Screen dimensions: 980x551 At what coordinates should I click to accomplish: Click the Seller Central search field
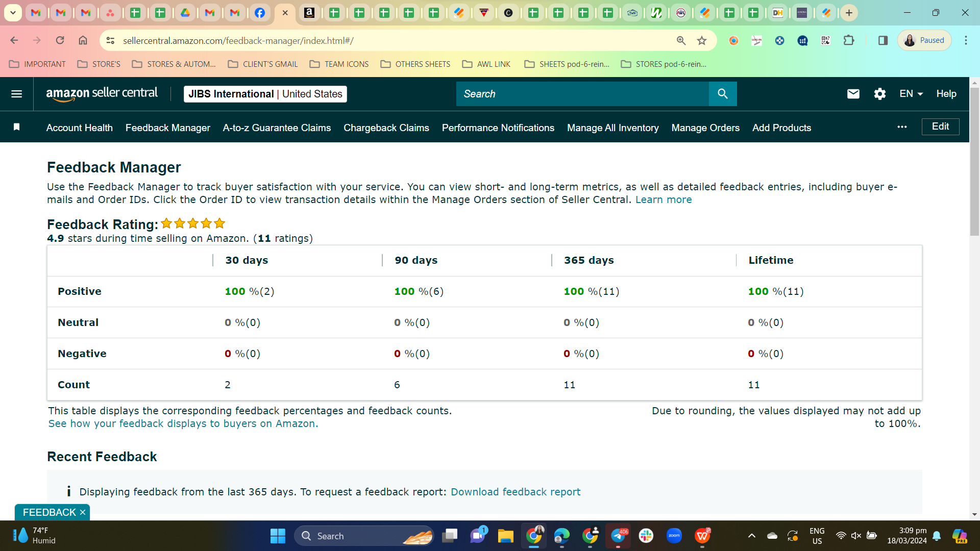(582, 94)
